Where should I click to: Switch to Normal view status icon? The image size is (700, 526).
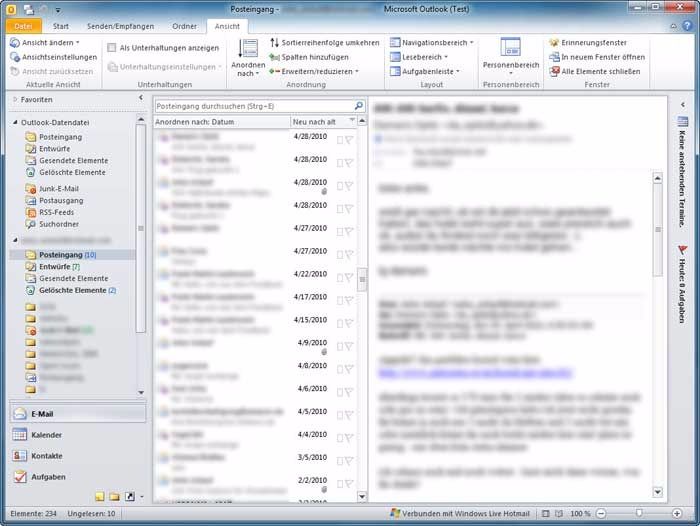click(546, 513)
